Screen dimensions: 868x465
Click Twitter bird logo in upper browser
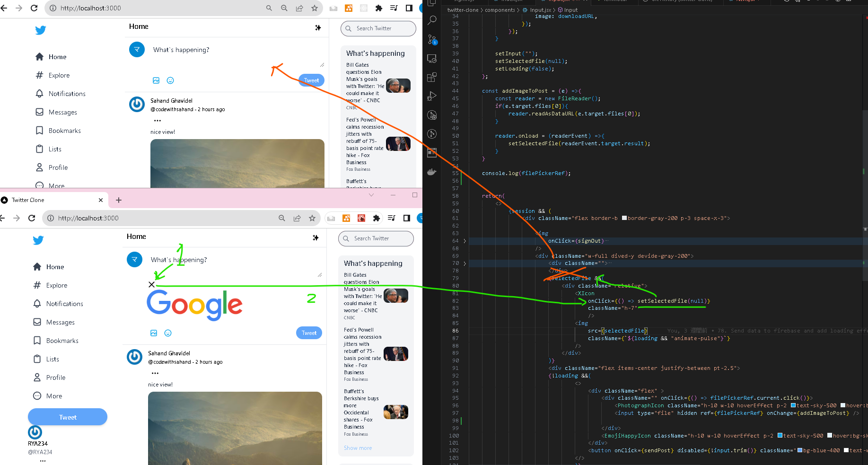click(41, 30)
